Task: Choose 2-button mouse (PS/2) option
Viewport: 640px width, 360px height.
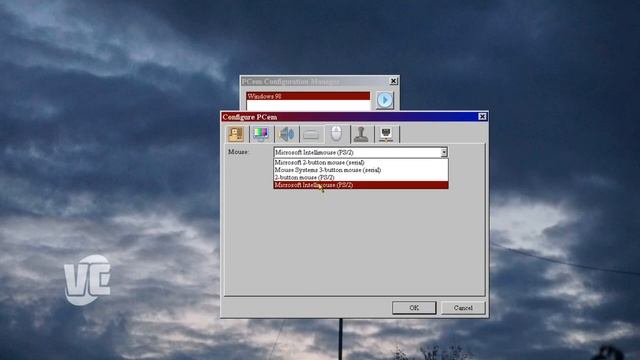Action: [x=361, y=178]
